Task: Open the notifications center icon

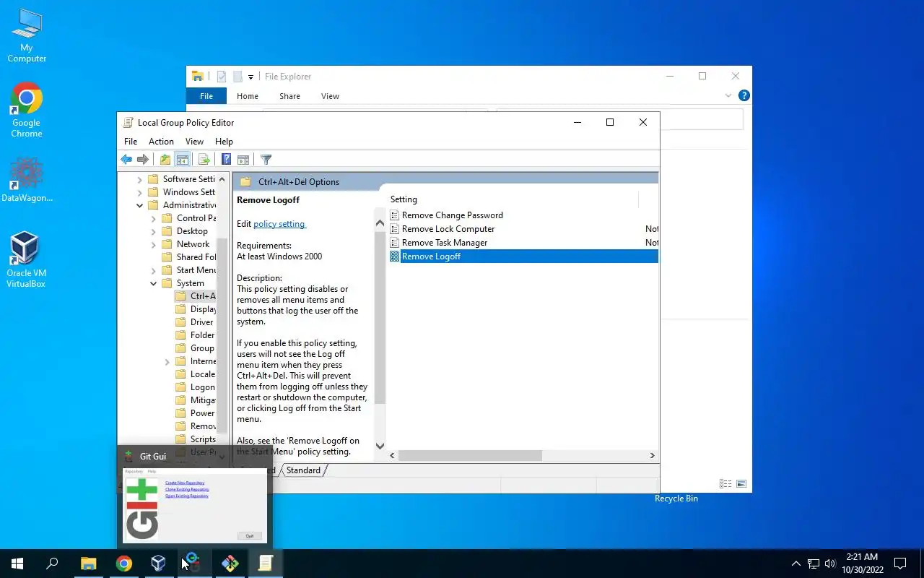Action: 900,564
